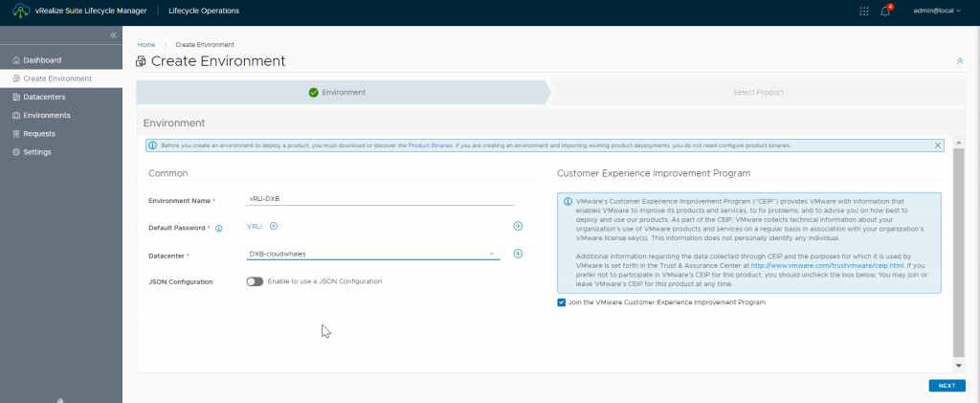The height and width of the screenshot is (403, 980).
Task: Click the Dashboard home icon
Action: 16,60
